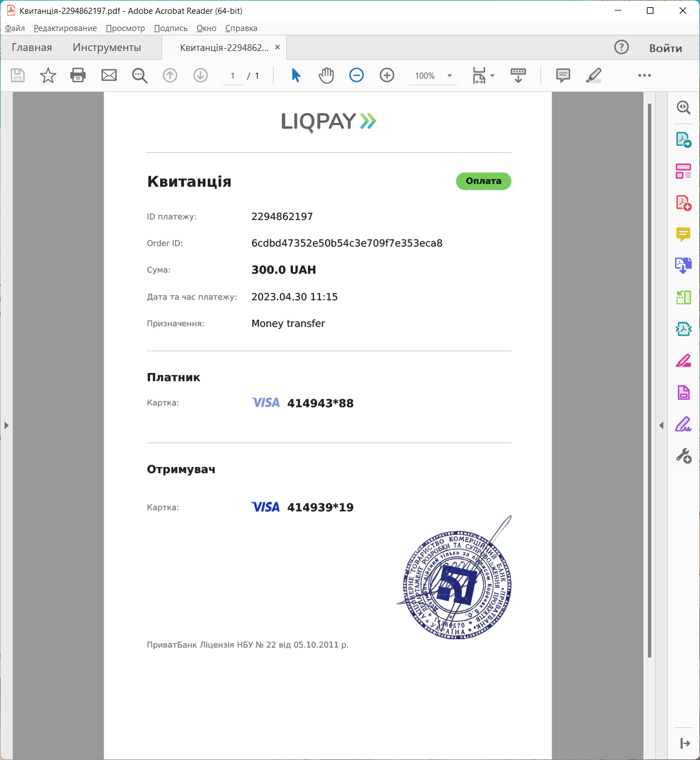
Task: Select the Highlight text pen tool
Action: click(594, 75)
